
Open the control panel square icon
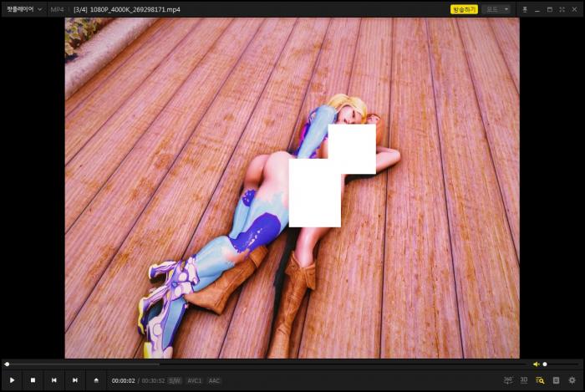click(x=556, y=380)
